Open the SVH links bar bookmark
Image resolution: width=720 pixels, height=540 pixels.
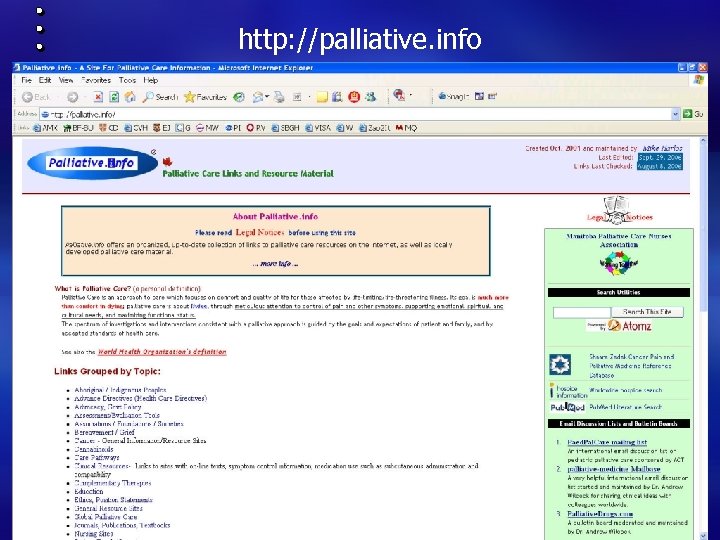(x=136, y=128)
